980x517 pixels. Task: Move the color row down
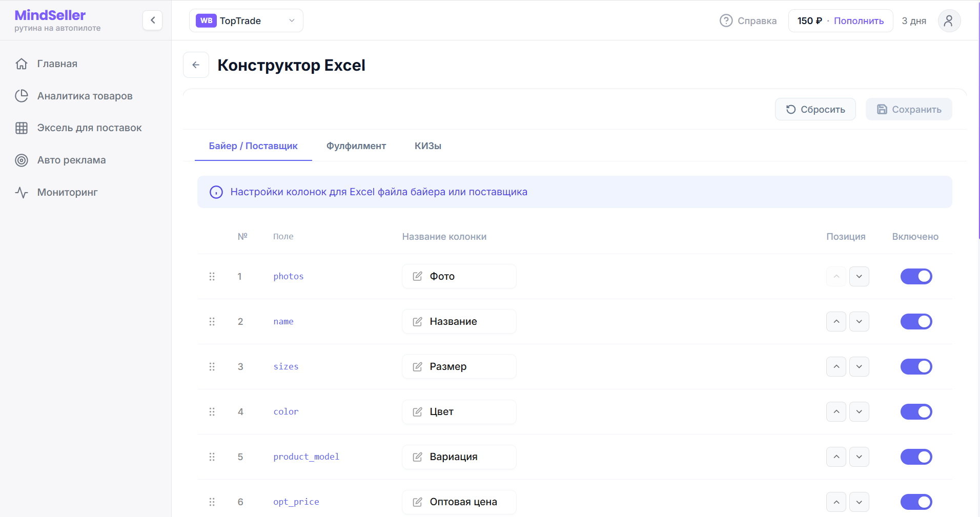click(x=859, y=411)
